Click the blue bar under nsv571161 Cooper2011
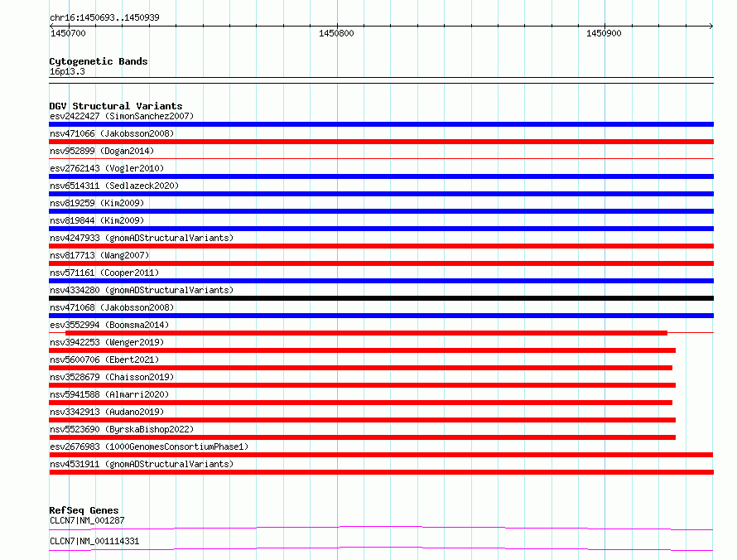This screenshot has height=560, width=737. 381,281
